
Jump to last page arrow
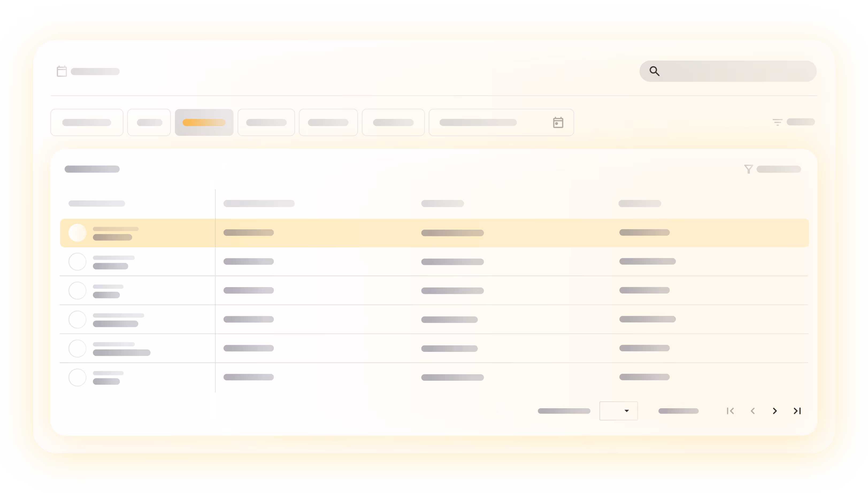pos(797,411)
